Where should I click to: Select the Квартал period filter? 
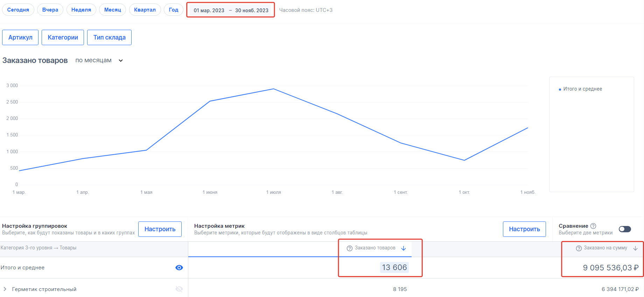(145, 10)
